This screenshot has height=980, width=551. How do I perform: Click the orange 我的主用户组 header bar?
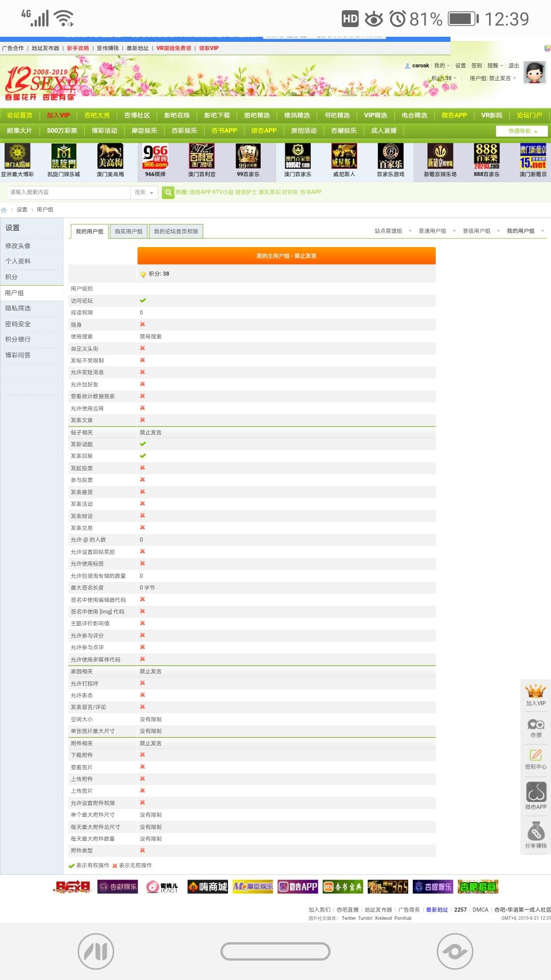click(286, 256)
